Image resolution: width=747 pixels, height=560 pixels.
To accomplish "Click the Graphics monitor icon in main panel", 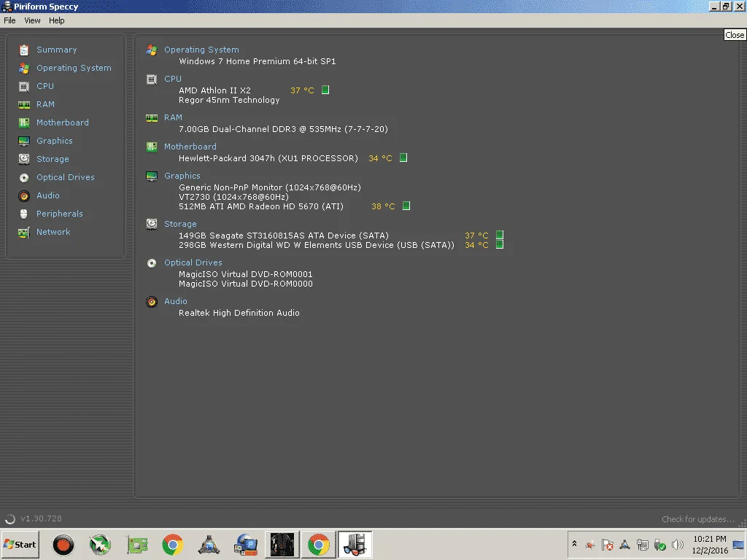I will click(152, 176).
